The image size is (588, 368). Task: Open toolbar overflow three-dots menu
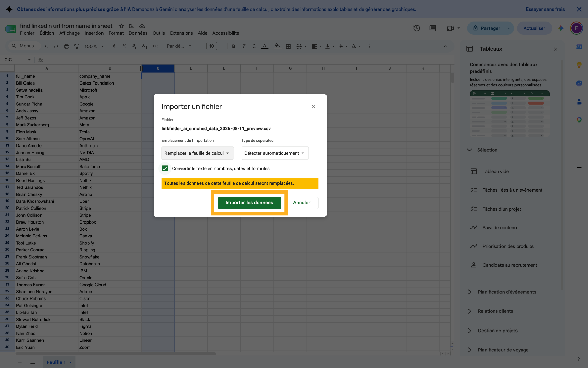(370, 46)
